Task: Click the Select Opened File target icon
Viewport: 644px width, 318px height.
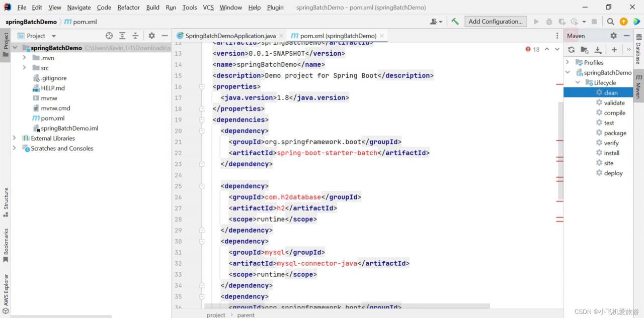Action: click(x=109, y=36)
